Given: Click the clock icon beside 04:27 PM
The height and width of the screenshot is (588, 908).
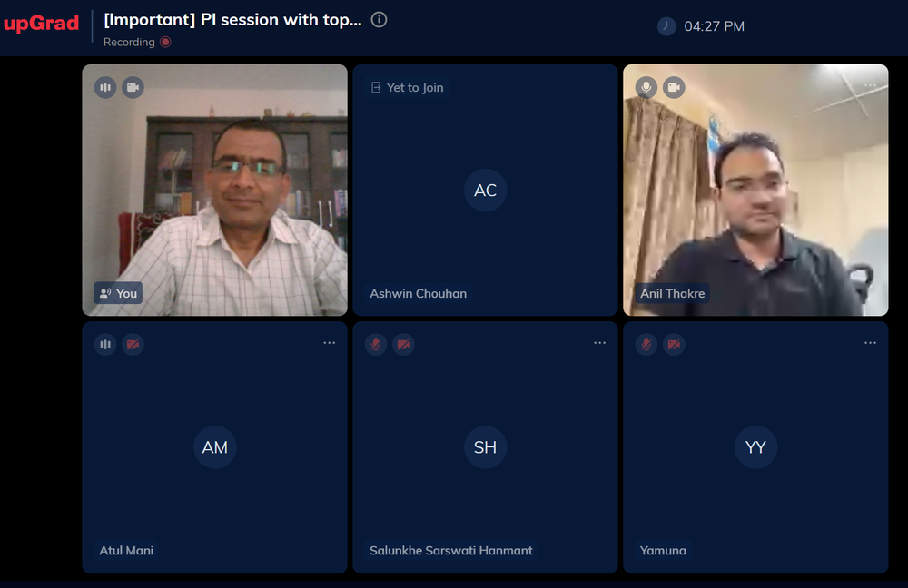Looking at the screenshot, I should tap(666, 26).
